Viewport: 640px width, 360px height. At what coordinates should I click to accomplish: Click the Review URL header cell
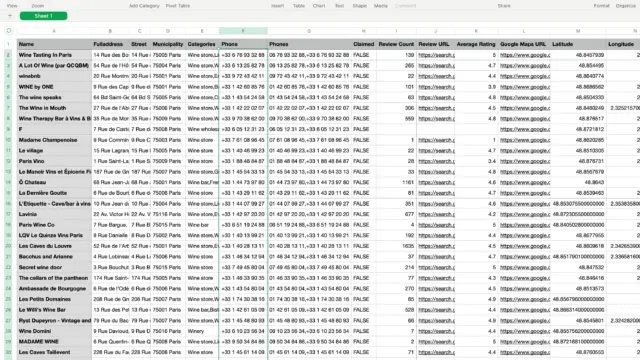coord(436,44)
